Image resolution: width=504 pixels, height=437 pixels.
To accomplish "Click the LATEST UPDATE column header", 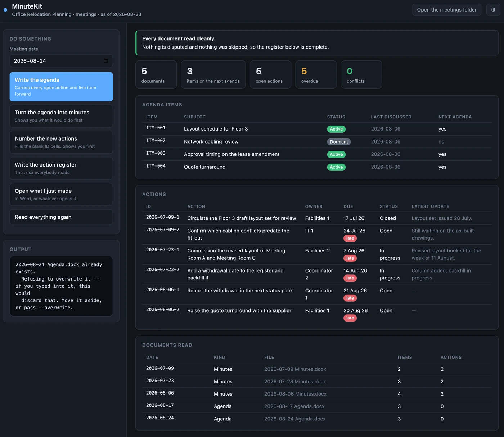I will [430, 206].
